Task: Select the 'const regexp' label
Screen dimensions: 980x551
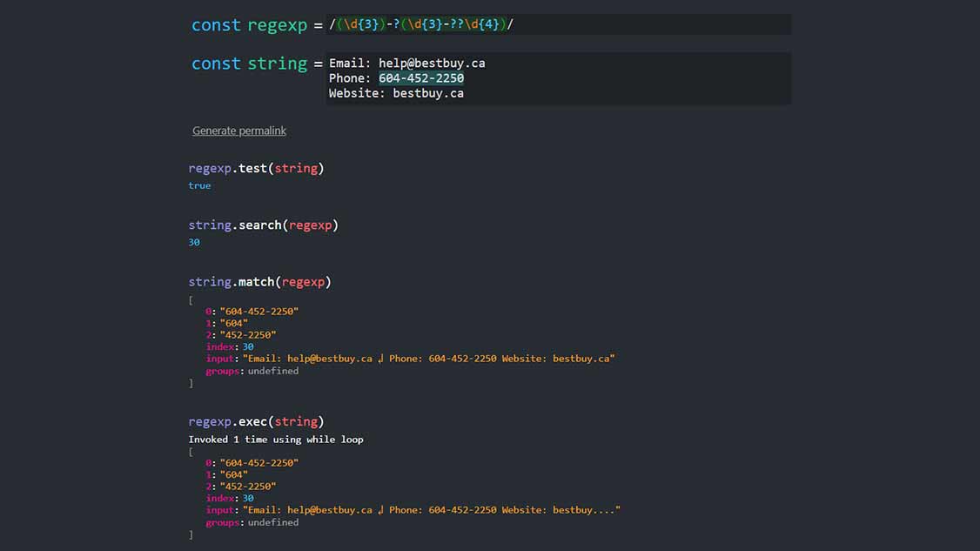Action: pyautogui.click(x=249, y=25)
